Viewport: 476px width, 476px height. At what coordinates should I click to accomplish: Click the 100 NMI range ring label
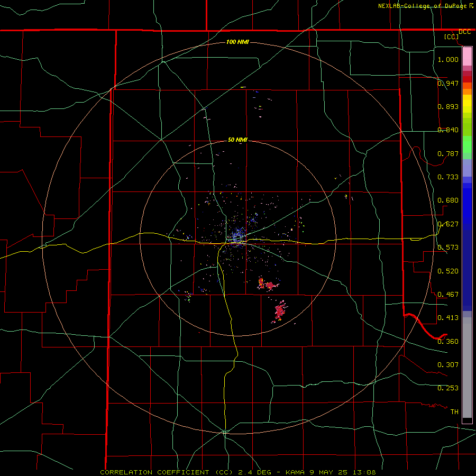pyautogui.click(x=237, y=42)
